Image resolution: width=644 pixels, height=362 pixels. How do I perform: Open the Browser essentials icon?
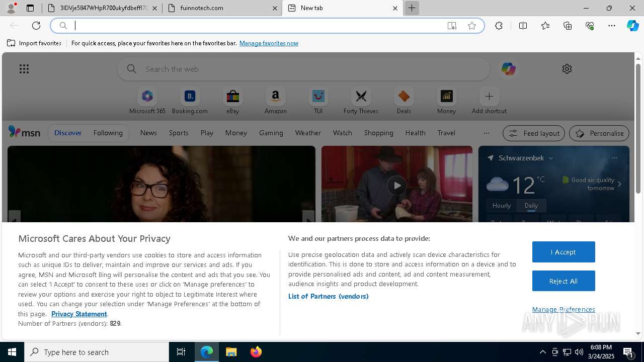click(x=590, y=26)
